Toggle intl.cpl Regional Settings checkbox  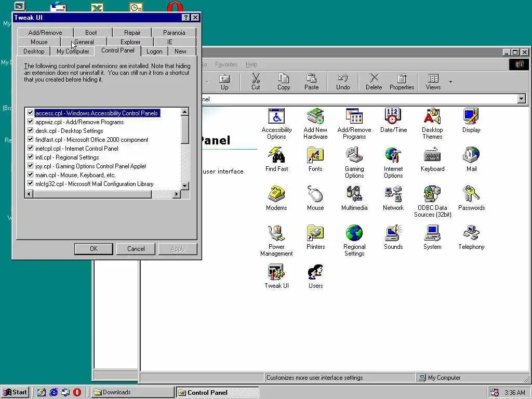[x=30, y=157]
